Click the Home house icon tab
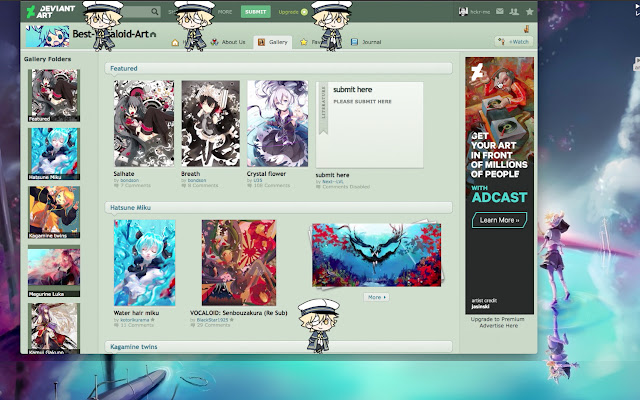 coord(175,42)
